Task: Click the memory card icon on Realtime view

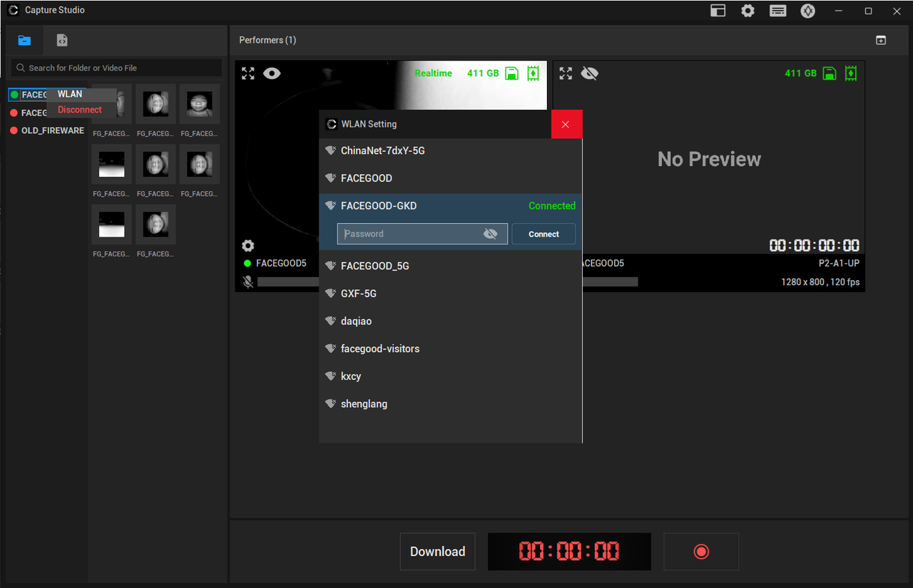Action: pyautogui.click(x=533, y=73)
